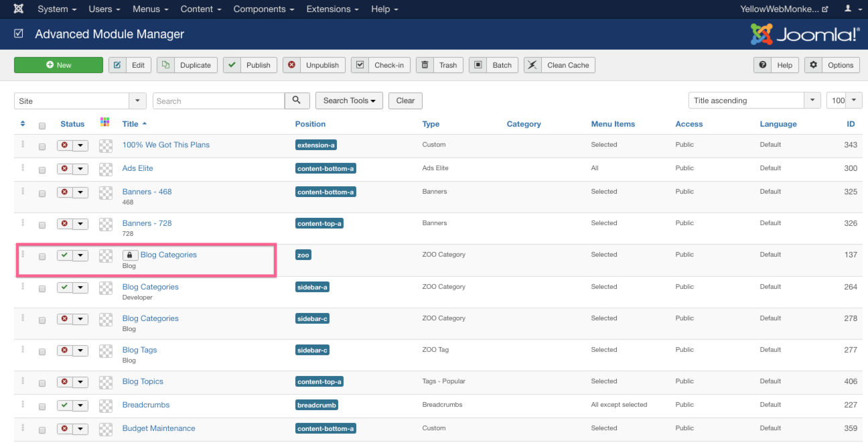
Task: Open the Users menu
Action: point(104,9)
